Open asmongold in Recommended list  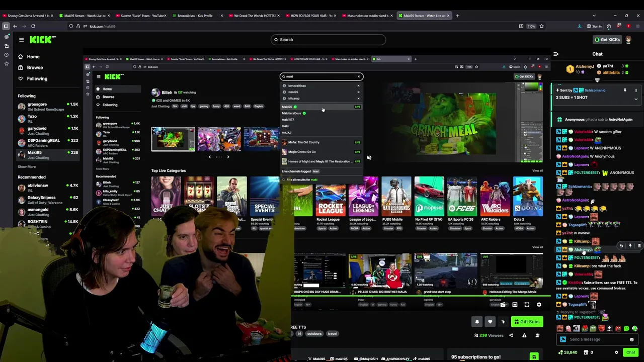(48, 212)
